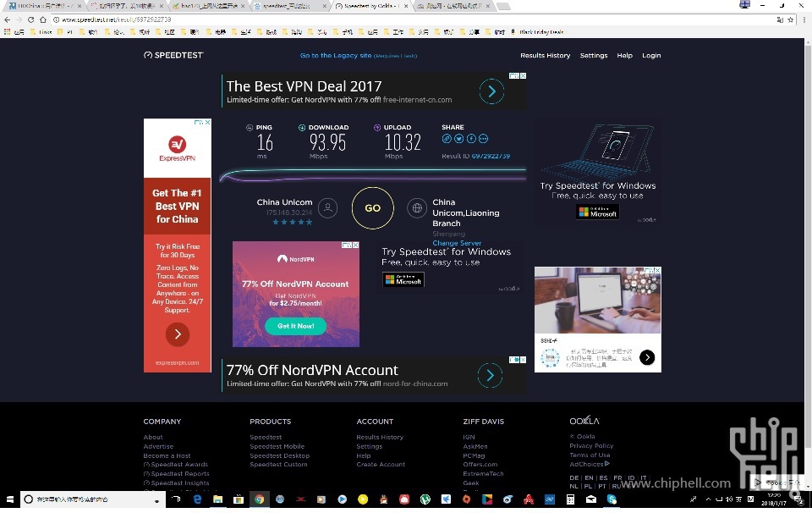
Task: Switch to Chrome in the taskbar
Action: pos(259,499)
